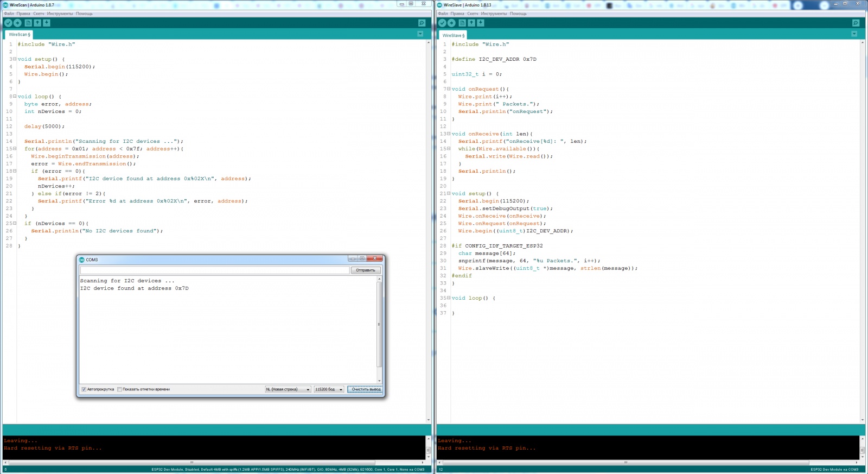Click Save sketch icon in WireScan window
Image resolution: width=868 pixels, height=474 pixels.
coord(47,23)
